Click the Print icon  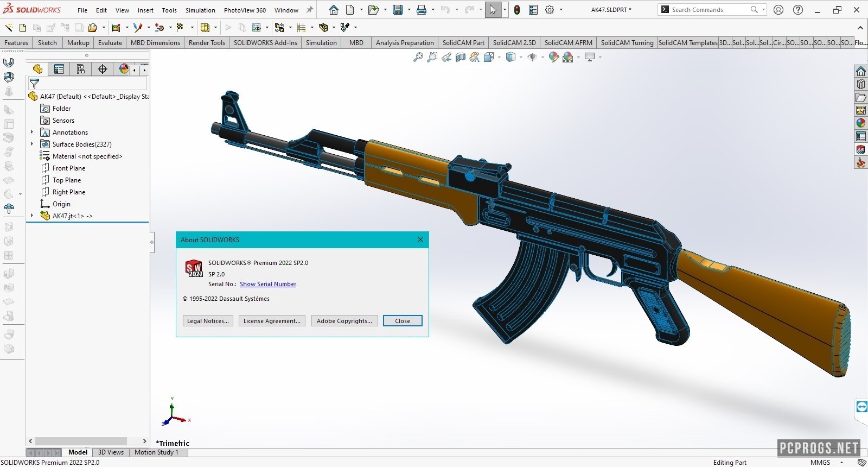tap(422, 10)
